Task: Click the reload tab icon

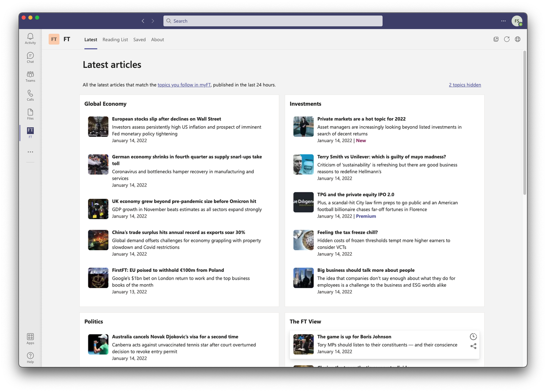Action: 507,39
